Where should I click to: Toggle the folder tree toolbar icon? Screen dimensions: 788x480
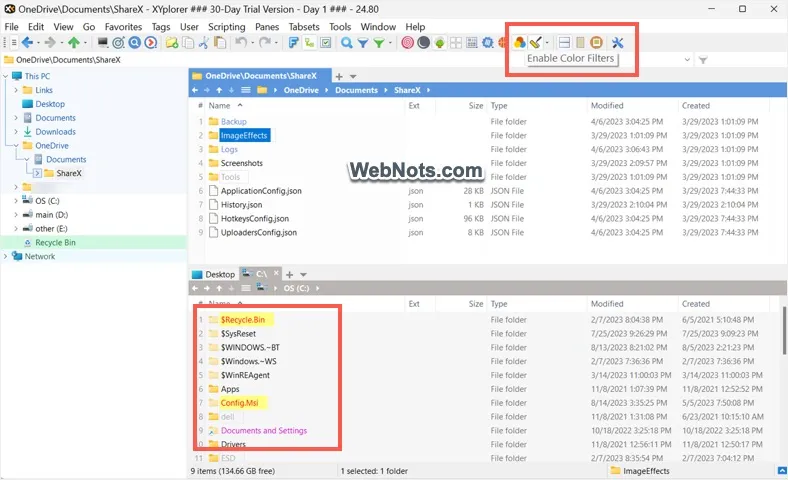pos(310,43)
